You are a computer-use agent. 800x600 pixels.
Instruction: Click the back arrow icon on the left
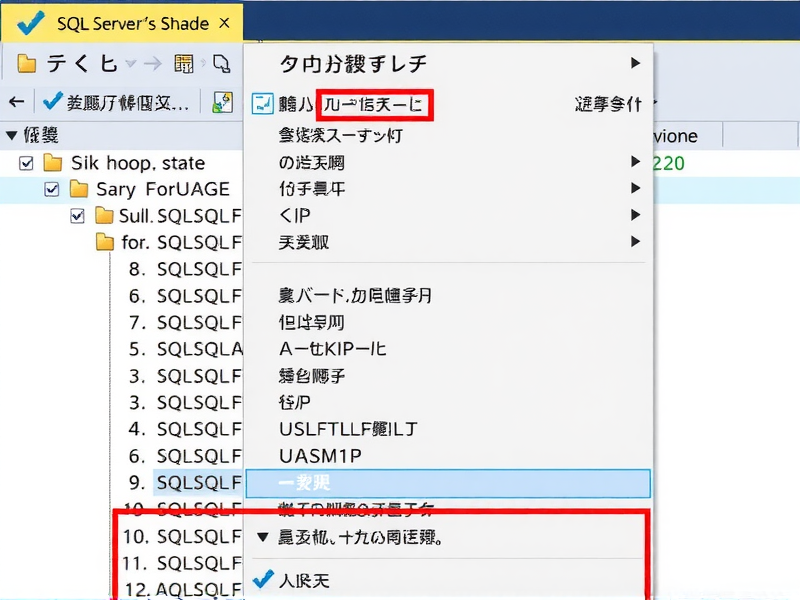(16, 102)
